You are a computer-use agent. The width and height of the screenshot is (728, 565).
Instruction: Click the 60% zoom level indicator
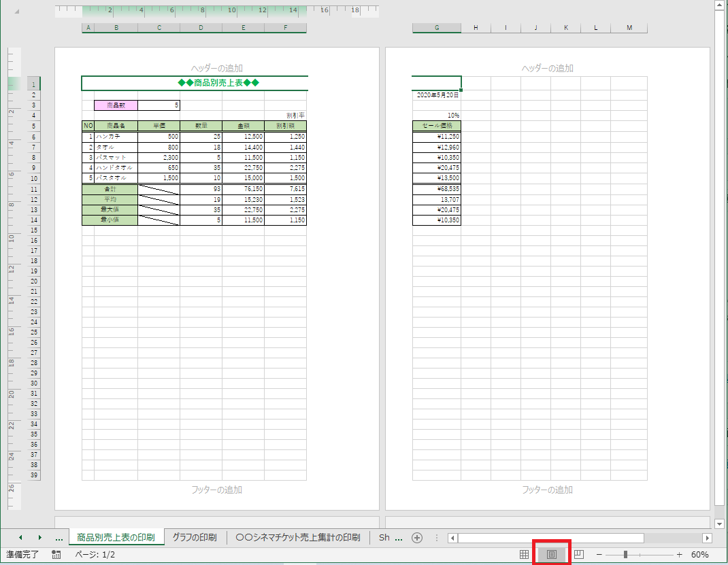pyautogui.click(x=700, y=555)
